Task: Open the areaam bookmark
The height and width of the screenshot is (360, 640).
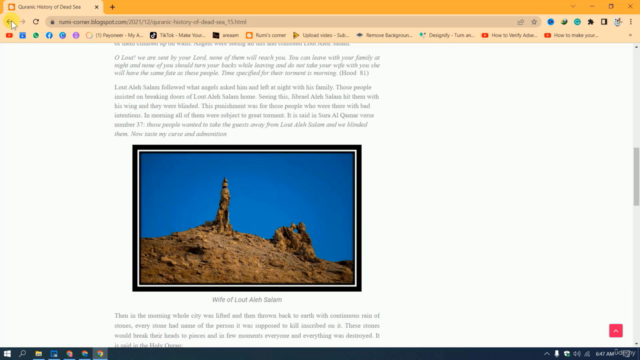Action: pyautogui.click(x=226, y=36)
